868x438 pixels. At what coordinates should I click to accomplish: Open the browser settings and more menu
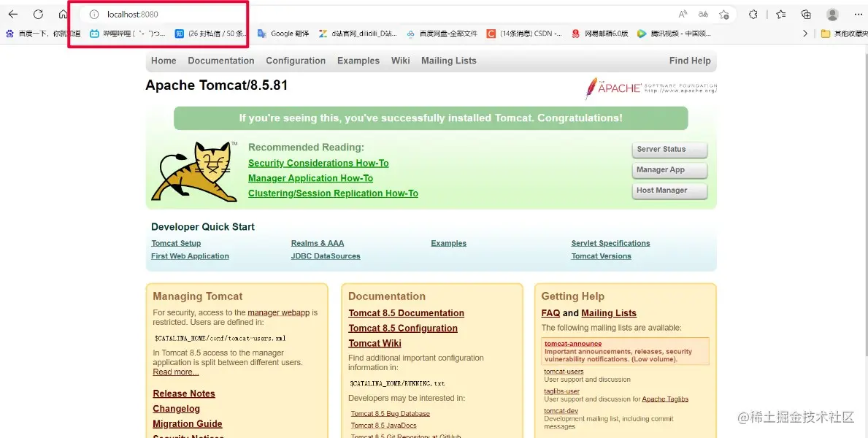point(858,15)
